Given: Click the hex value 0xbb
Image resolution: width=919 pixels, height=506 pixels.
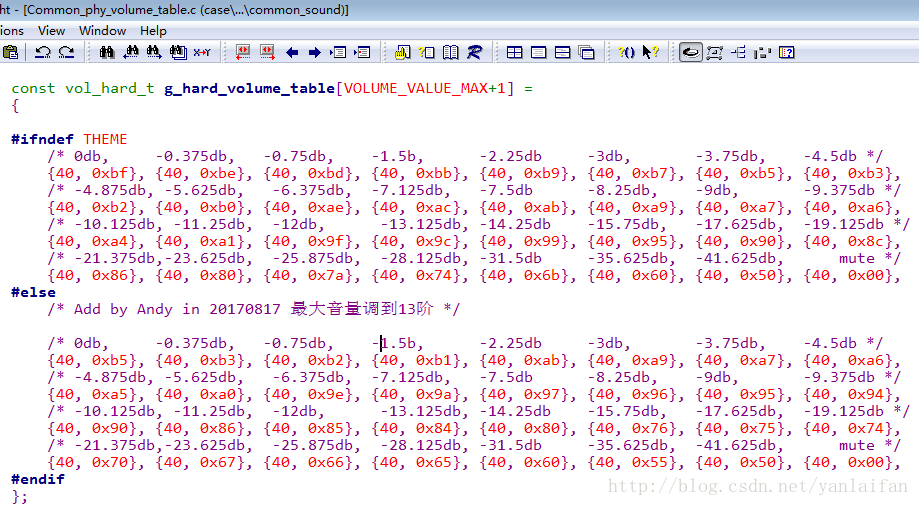Looking at the screenshot, I should [x=434, y=174].
